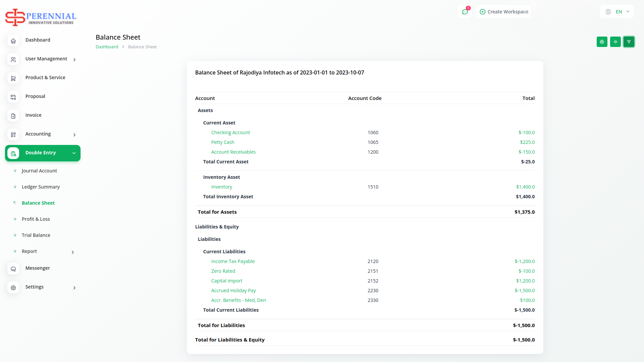Screen dimensions: 644x362
Task: Click the horizontal view split icon
Action: [615, 42]
